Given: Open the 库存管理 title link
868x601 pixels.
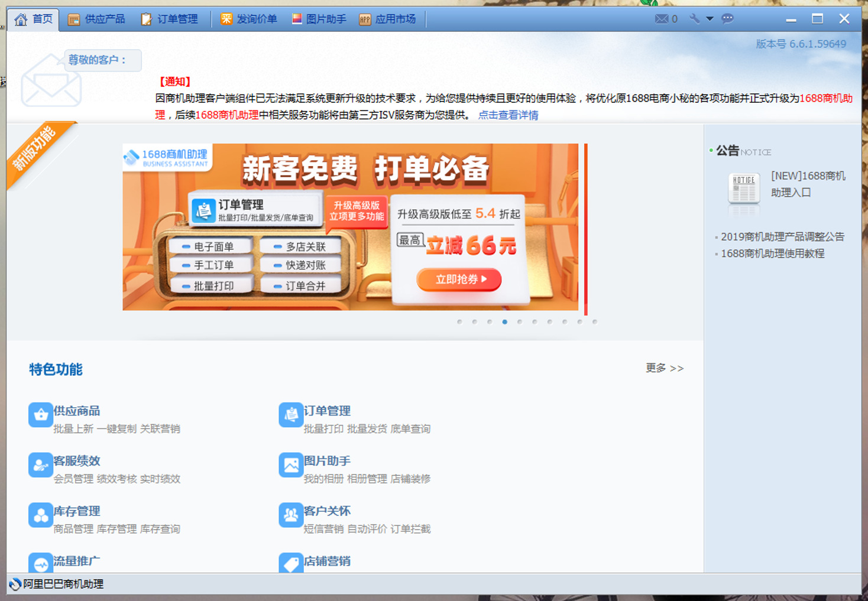Looking at the screenshot, I should [77, 511].
